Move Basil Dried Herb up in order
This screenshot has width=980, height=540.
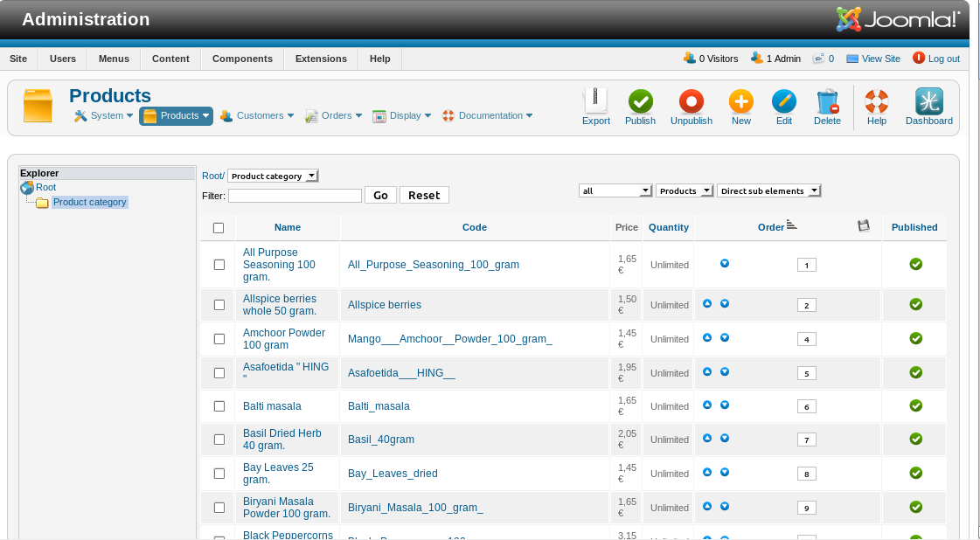[x=707, y=438]
